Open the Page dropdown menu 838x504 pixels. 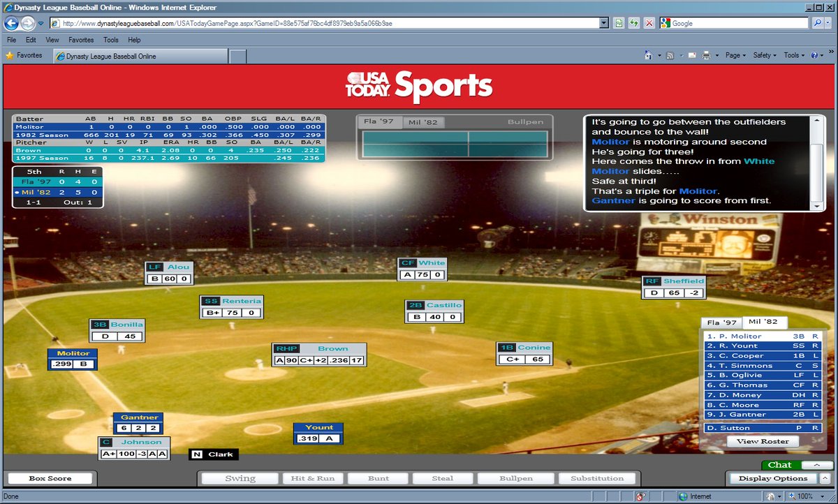735,55
